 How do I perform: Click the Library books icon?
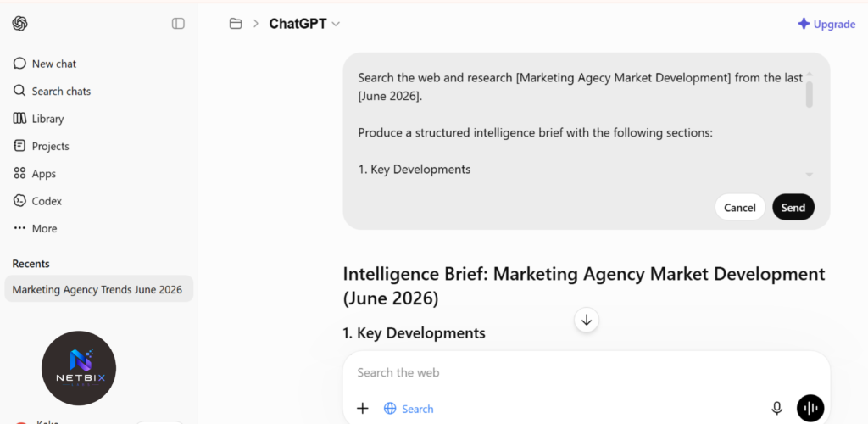20,119
